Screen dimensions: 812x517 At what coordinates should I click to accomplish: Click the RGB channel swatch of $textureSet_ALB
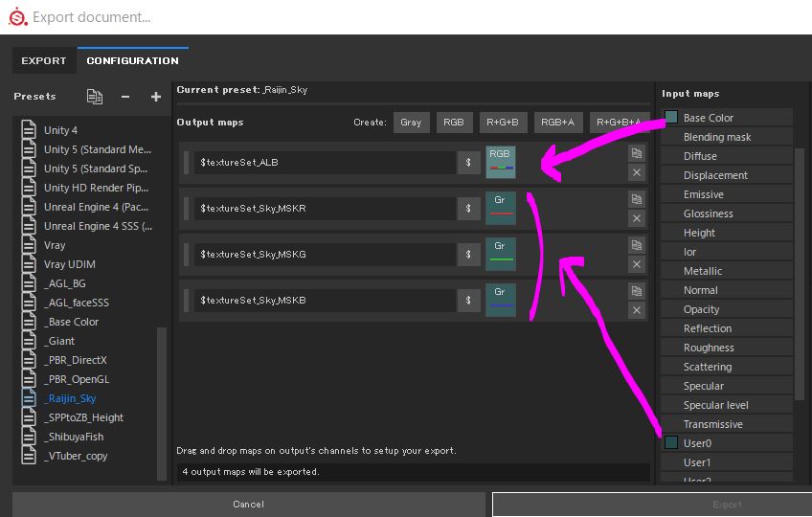(500, 162)
